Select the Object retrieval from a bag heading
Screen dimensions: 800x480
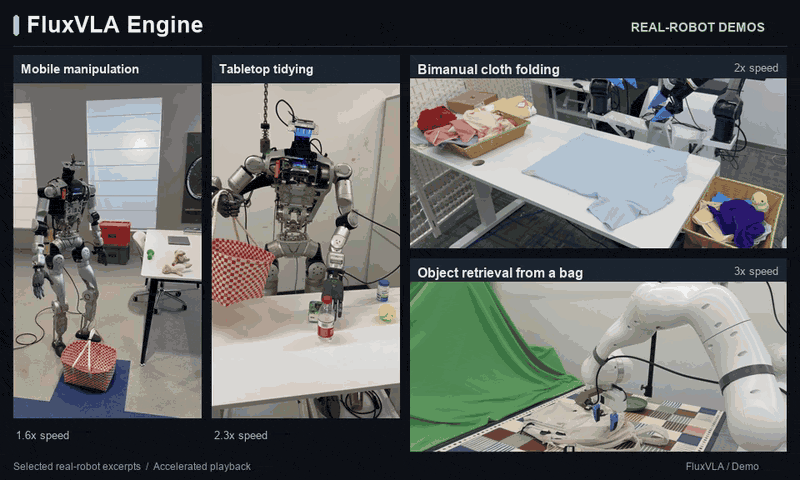coord(500,273)
